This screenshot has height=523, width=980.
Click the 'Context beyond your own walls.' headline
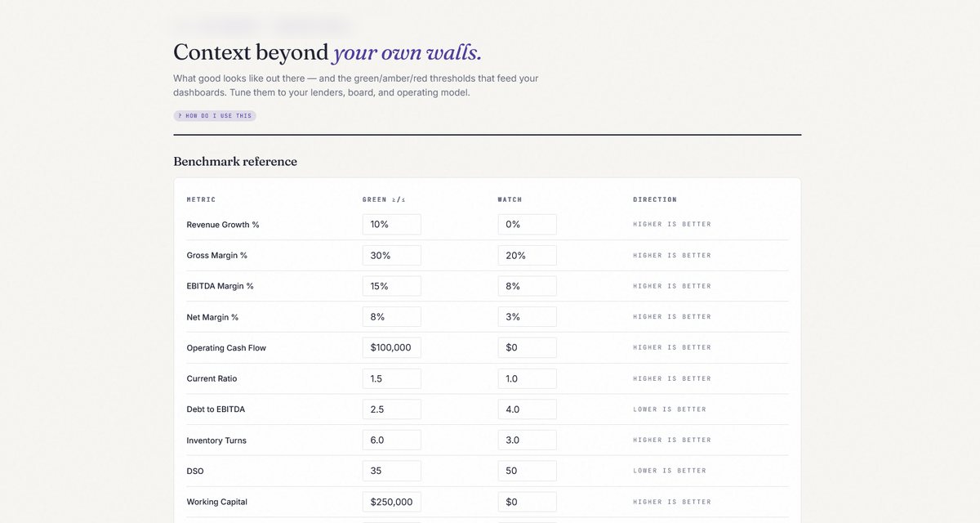[327, 53]
